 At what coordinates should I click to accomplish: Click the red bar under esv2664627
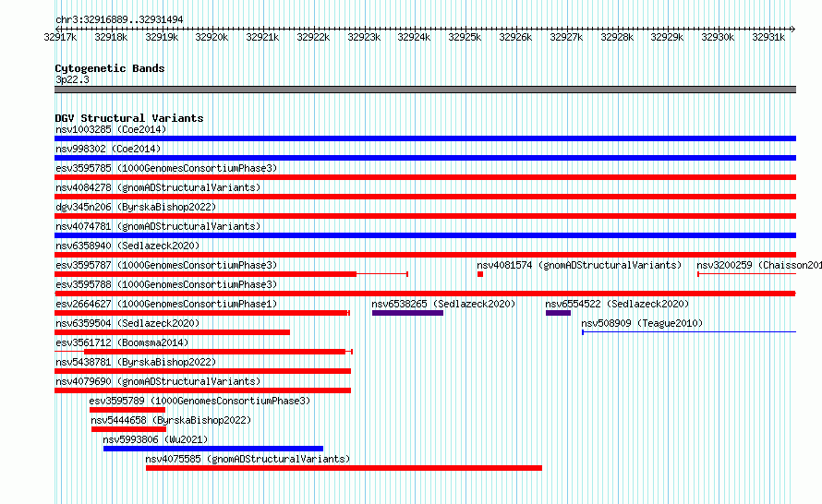click(202, 313)
